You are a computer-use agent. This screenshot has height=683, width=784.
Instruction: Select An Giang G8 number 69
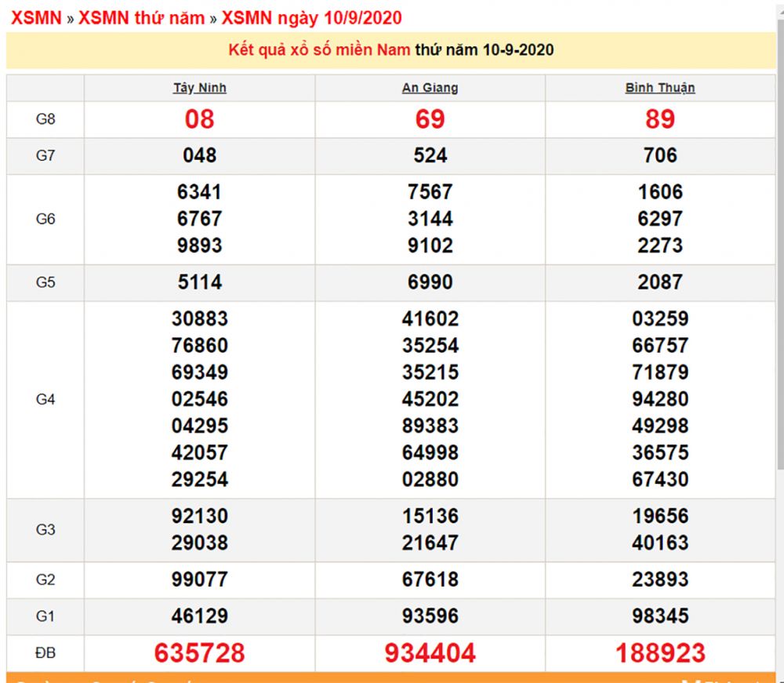(430, 119)
